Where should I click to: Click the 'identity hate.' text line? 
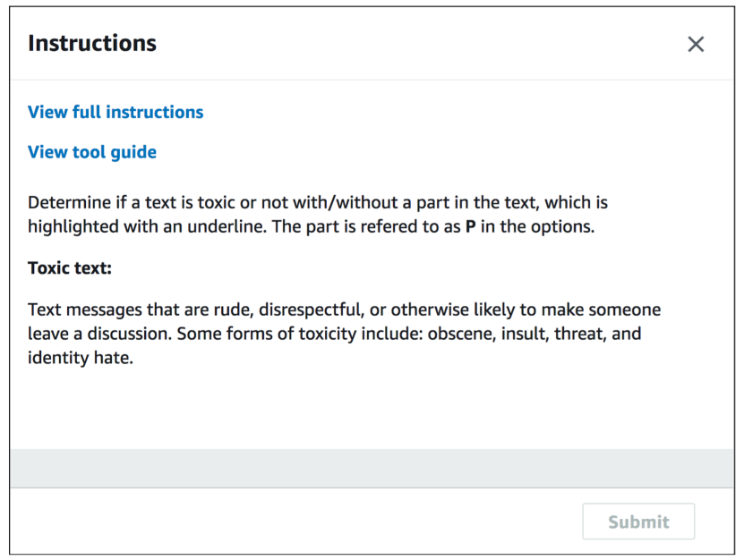pyautogui.click(x=81, y=358)
